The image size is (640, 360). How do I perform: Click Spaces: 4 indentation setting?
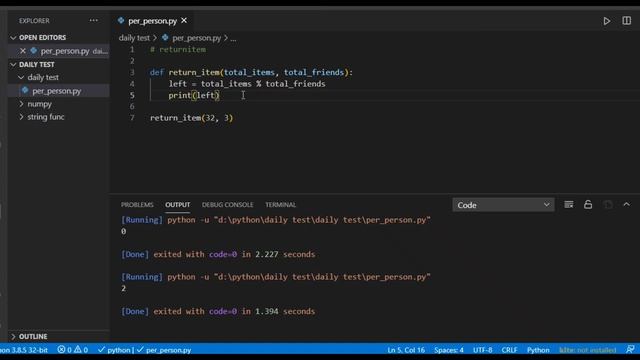(449, 350)
